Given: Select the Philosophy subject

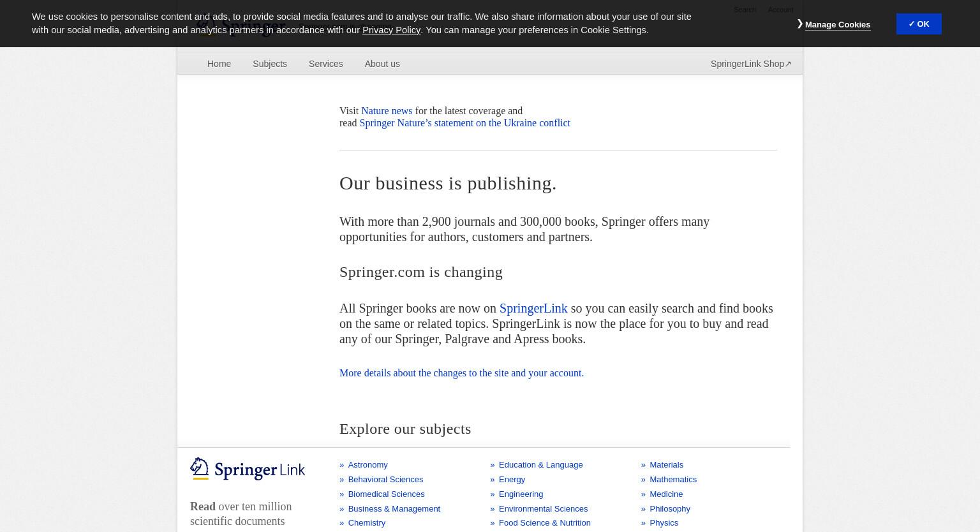Looking at the screenshot, I should coord(670,508).
